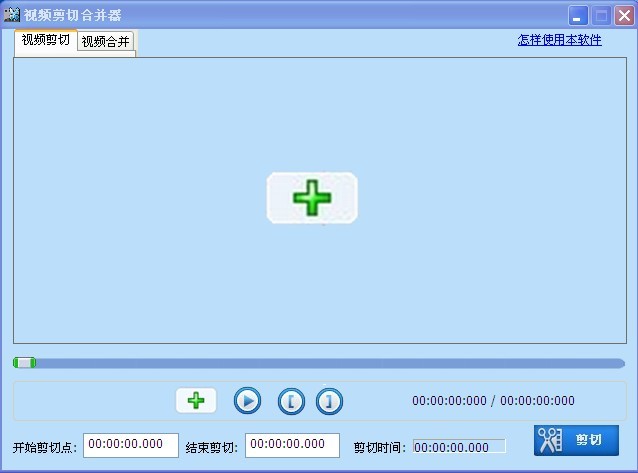The height and width of the screenshot is (473, 638).
Task: Set cut end with right bracket button
Action: click(x=329, y=402)
